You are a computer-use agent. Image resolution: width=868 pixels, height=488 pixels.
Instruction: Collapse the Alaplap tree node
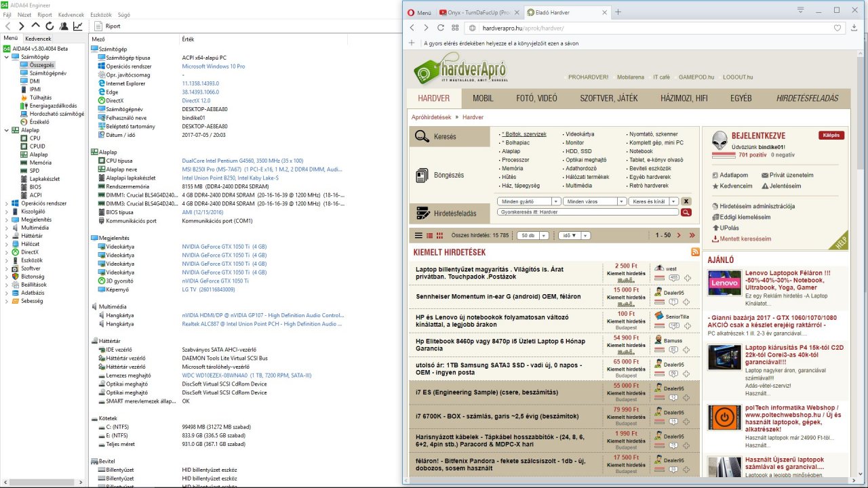point(6,130)
